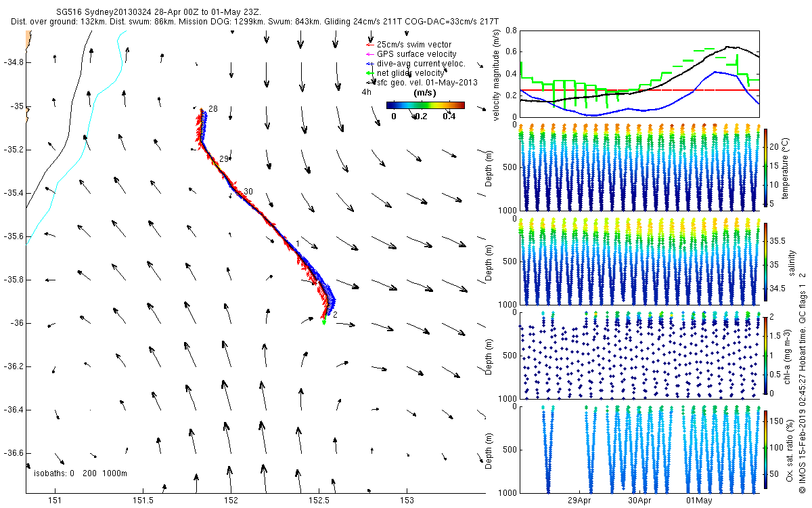Click the '29Apr' date tick label
Screen dimensions: 812x508
pos(580,501)
